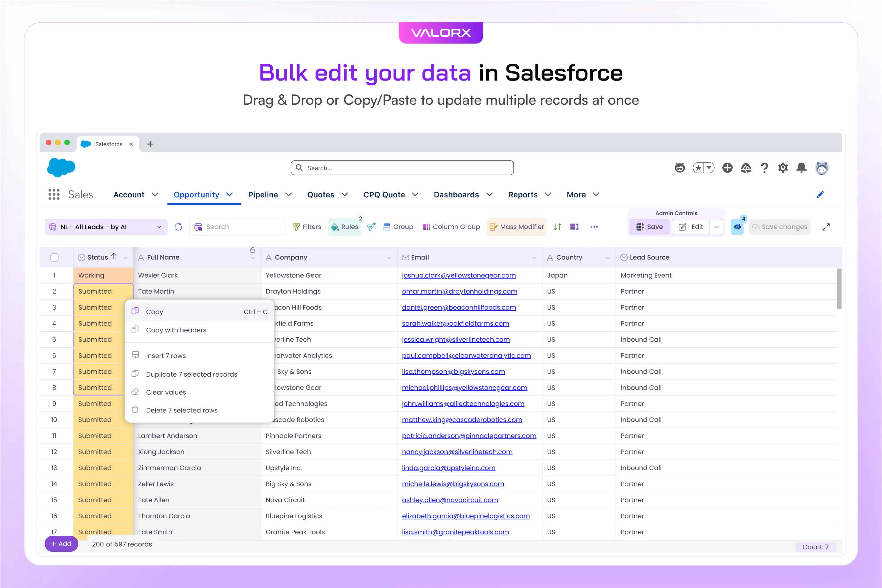The image size is (882, 588).
Task: Click the Rules button
Action: click(x=344, y=227)
